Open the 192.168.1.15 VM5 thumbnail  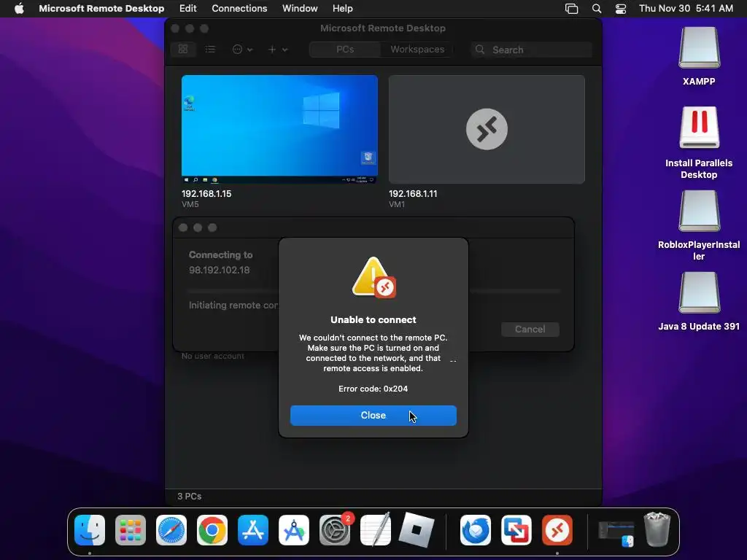(x=279, y=129)
